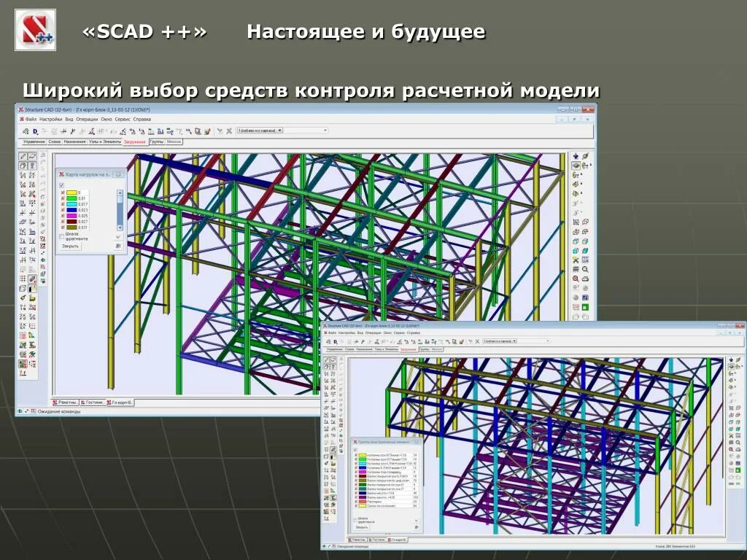Screen dimensions: 747x560
Task: Select the eraser-shaped icon beside the pencil in larger window
Action: pyautogui.click(x=32, y=156)
